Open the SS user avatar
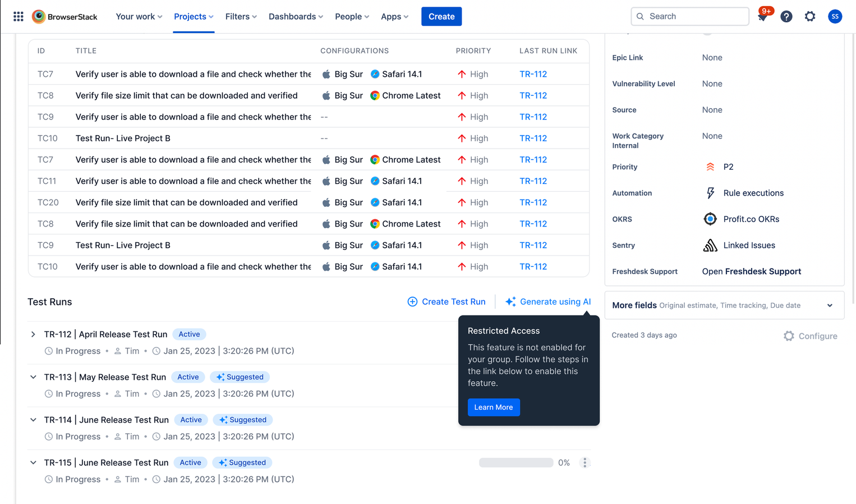Viewport: 856px width, 504px height. point(835,16)
